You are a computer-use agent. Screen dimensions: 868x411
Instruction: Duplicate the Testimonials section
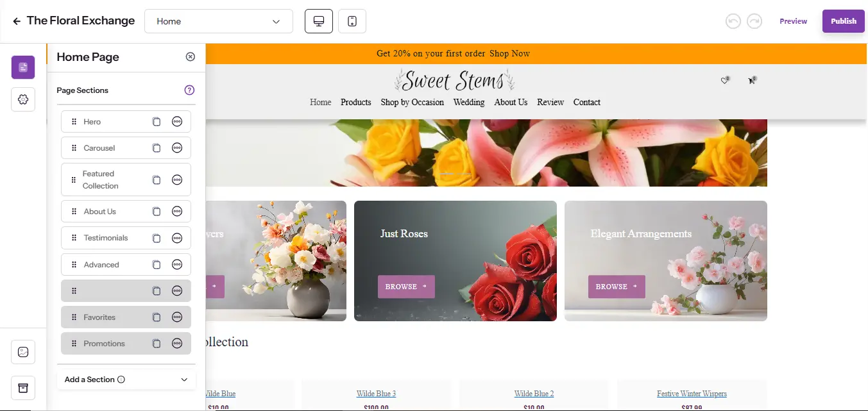point(156,238)
